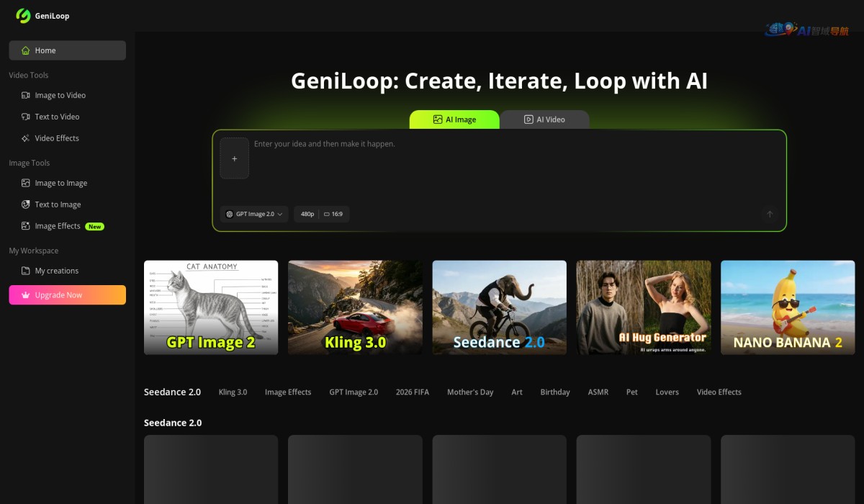The width and height of the screenshot is (864, 504).
Task: Select the GPT Image 2.0 category tab
Action: click(x=354, y=392)
